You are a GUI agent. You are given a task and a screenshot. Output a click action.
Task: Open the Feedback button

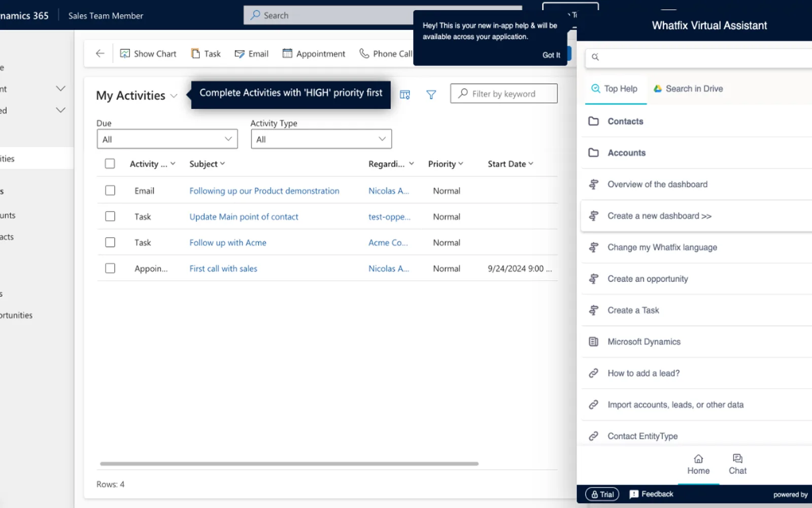coord(651,494)
